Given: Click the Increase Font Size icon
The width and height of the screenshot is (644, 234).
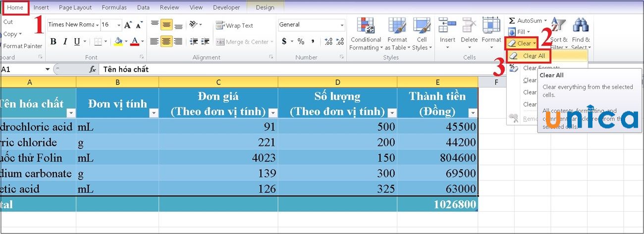Looking at the screenshot, I should (128, 25).
